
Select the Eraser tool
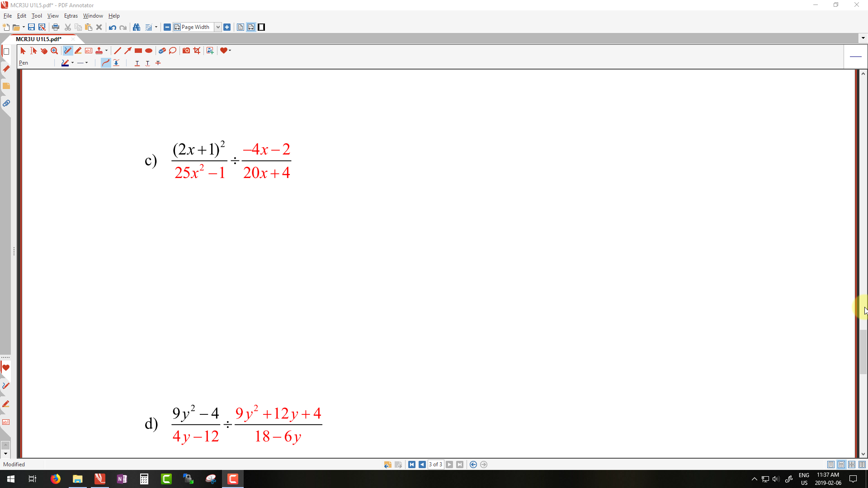point(162,51)
